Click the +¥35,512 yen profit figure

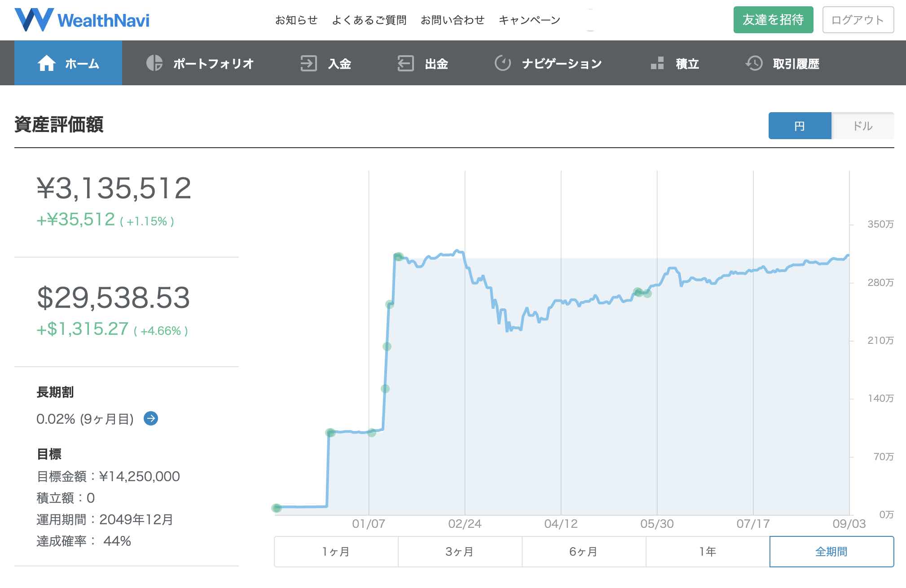pos(76,219)
